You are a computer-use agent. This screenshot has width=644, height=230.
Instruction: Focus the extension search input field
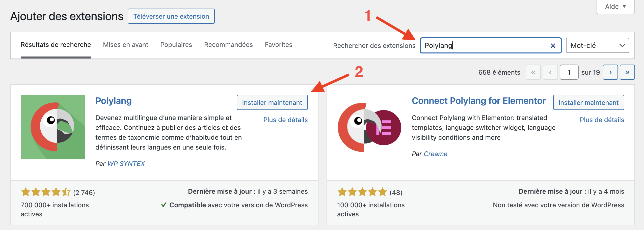tap(485, 46)
